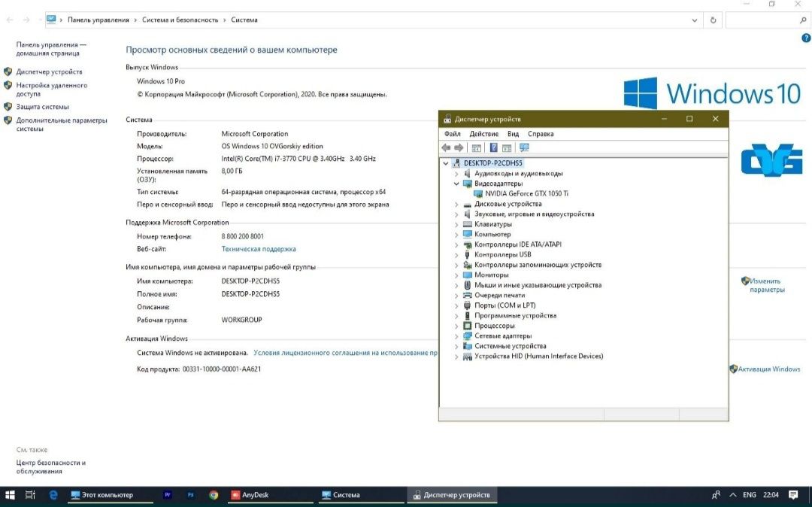Viewport: 812px width, 507px height.
Task: Open Дополнительные параметры системы link
Action: (x=62, y=124)
